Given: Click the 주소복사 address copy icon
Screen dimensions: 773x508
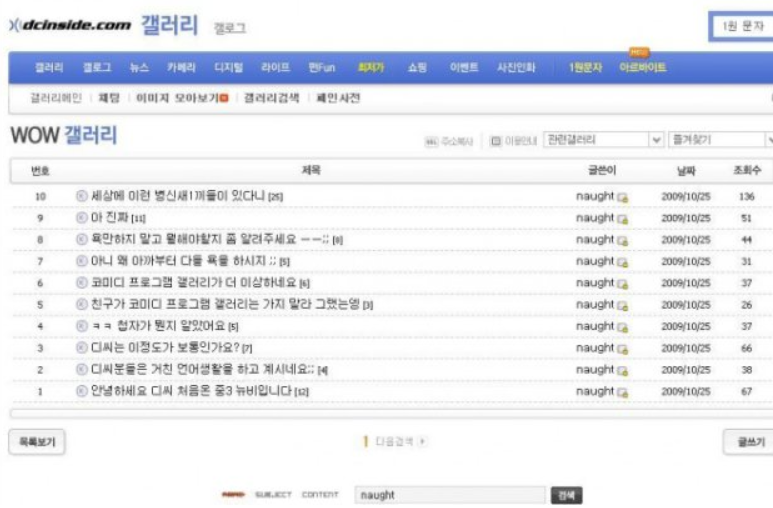Looking at the screenshot, I should pyautogui.click(x=431, y=142).
